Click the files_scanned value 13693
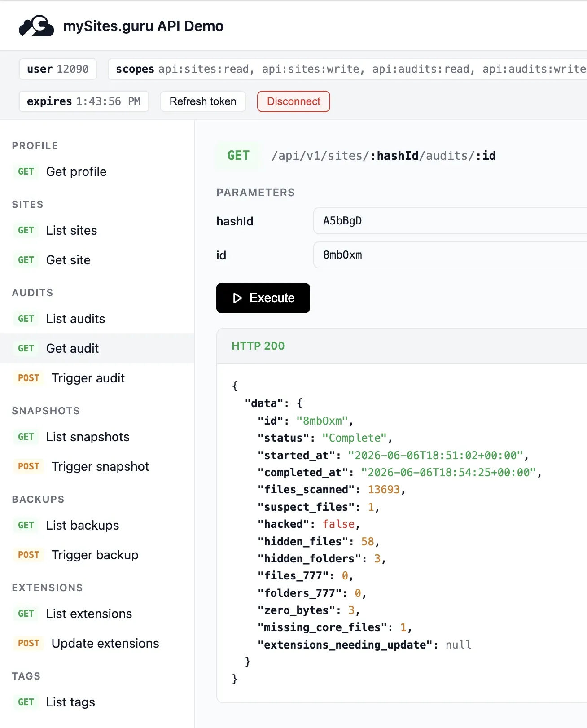 pyautogui.click(x=384, y=490)
